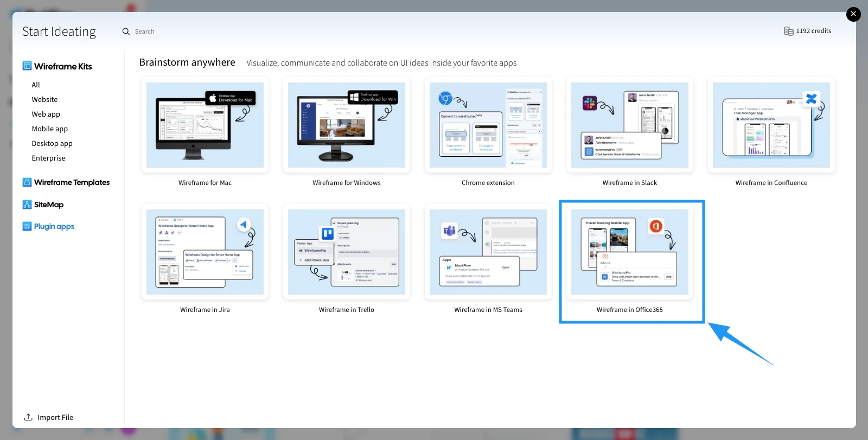The width and height of the screenshot is (868, 440).
Task: Click the Chrome logo on extension card
Action: 445,98
